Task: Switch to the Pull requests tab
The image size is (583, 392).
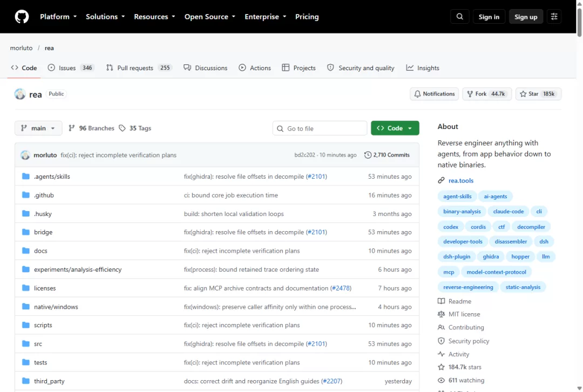Action: coord(139,67)
